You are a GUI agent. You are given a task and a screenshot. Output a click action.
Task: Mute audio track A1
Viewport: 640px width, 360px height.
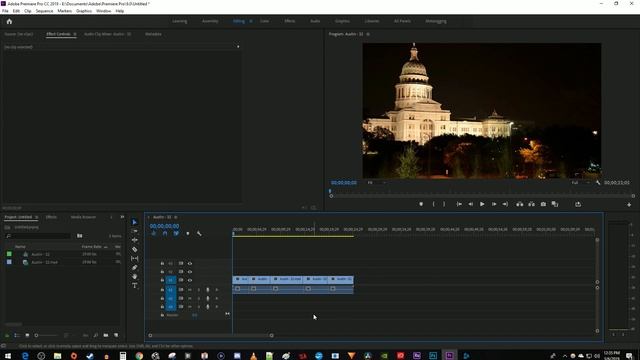pyautogui.click(x=190, y=290)
